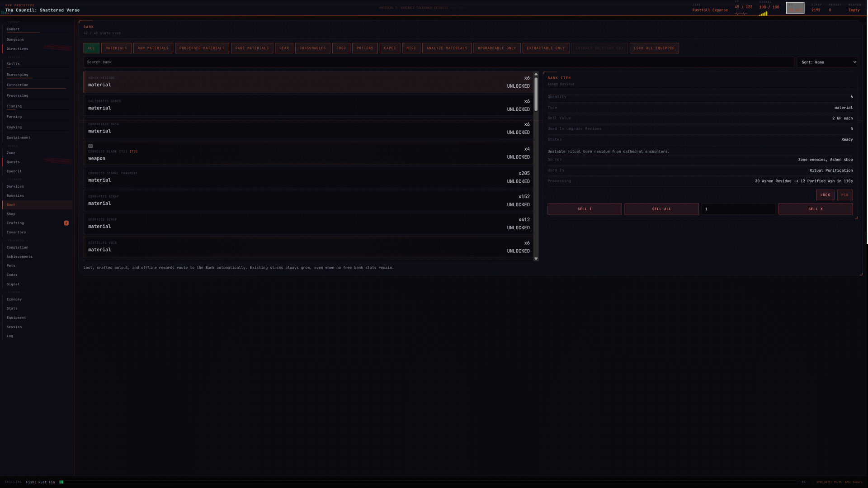Click the GP currency box in header
This screenshot has height=488, width=868.
tap(795, 8)
